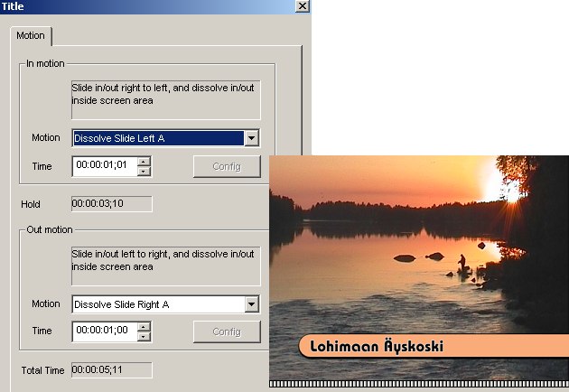Click the In motion Time field 00:00:01;01

point(105,166)
